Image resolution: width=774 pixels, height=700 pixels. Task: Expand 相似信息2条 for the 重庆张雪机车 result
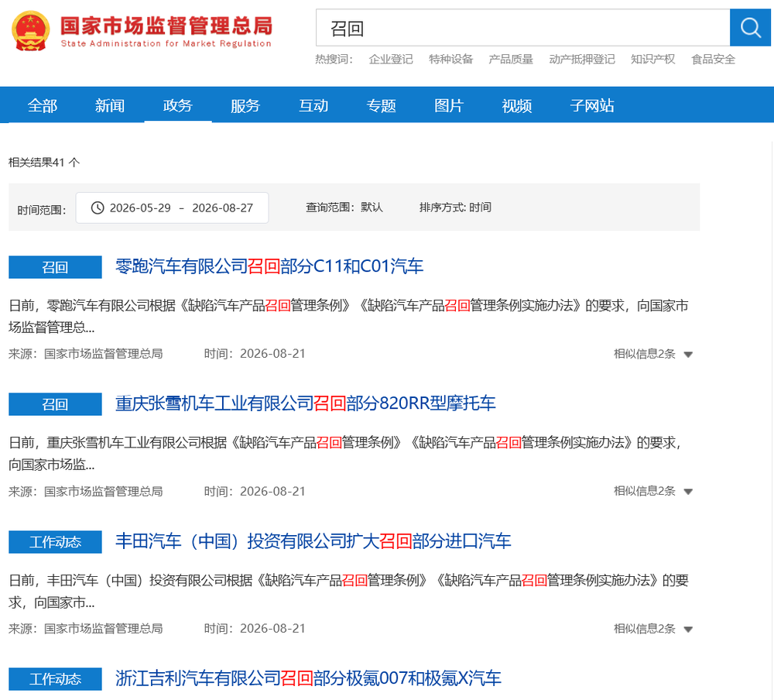point(653,492)
